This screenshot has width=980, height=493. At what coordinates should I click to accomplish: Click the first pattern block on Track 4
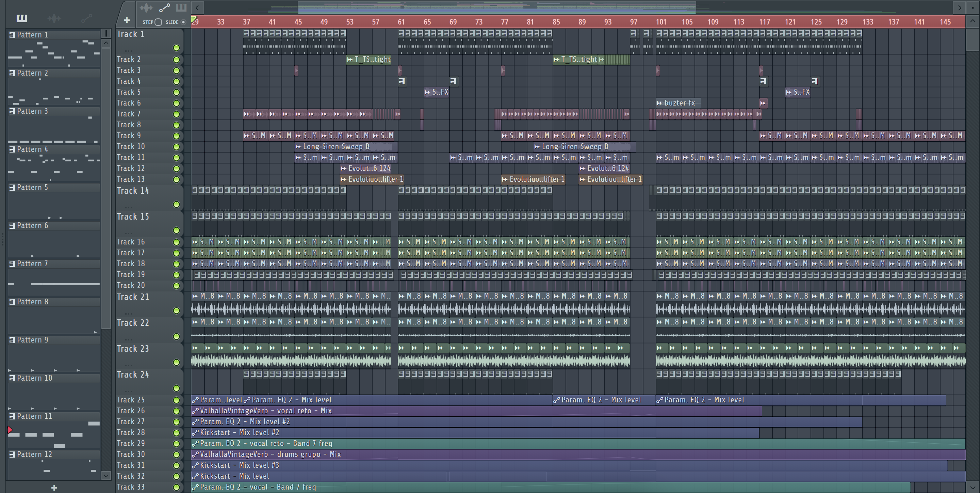point(402,81)
